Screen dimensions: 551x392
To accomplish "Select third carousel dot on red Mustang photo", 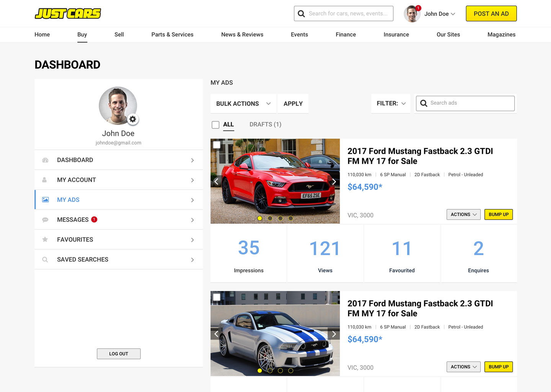I will click(280, 218).
